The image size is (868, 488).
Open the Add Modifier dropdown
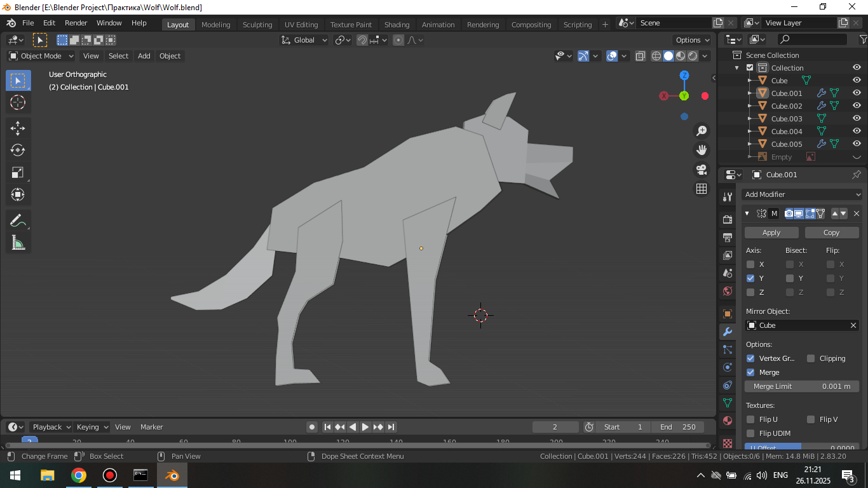click(802, 194)
